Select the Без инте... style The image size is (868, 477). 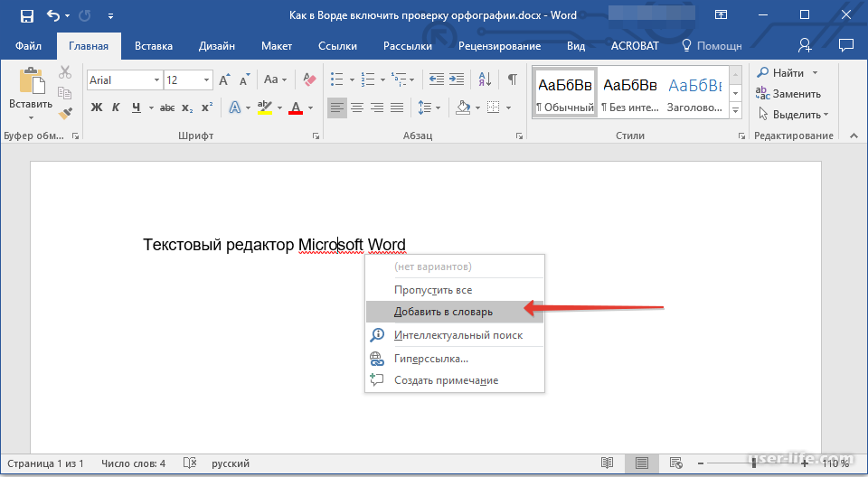[630, 91]
